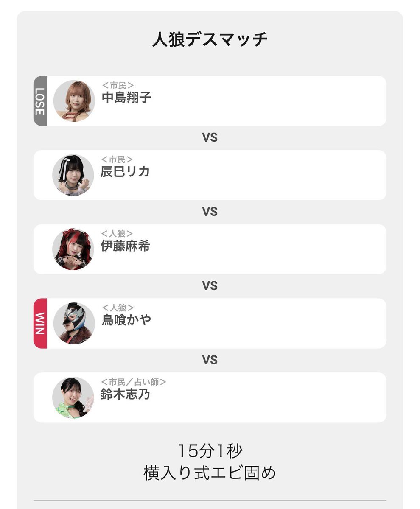Screen dimensions: 420x509
Task: Click the 横入り式エビ固め finishing move text
Action: click(210, 473)
